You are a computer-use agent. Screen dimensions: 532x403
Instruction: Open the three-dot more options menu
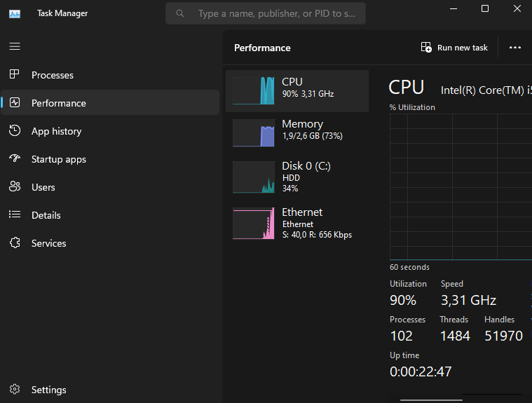(515, 48)
